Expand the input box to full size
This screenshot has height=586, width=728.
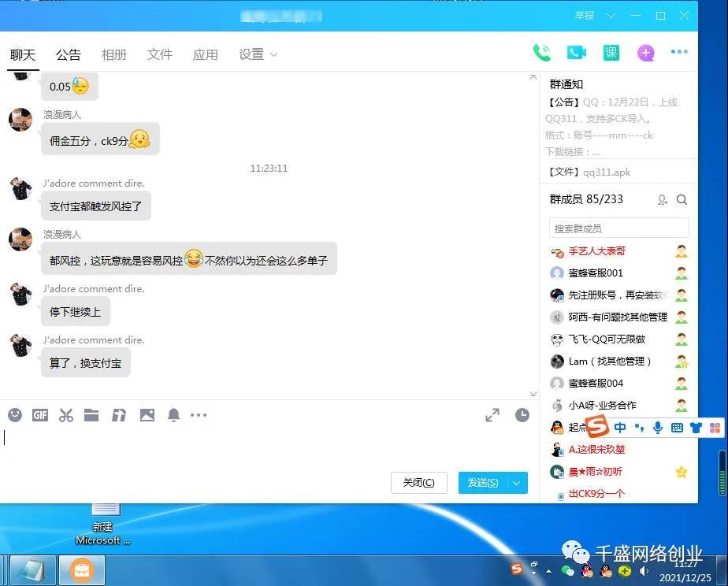492,415
